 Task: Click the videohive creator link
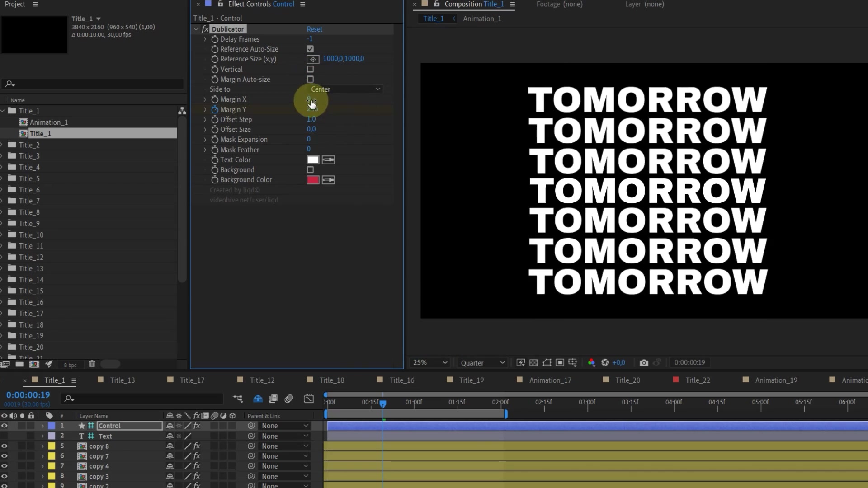point(243,200)
